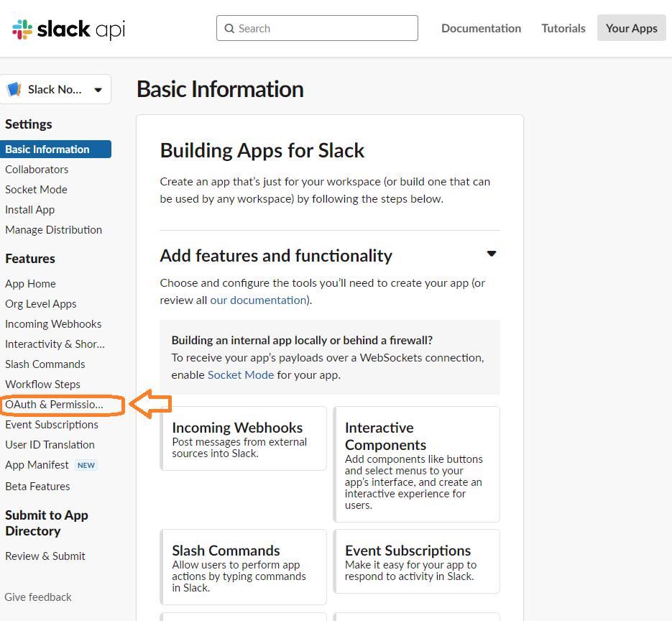Screen dimensions: 672x621
Task: Open Review & Submit in the sidebar
Action: pos(45,556)
